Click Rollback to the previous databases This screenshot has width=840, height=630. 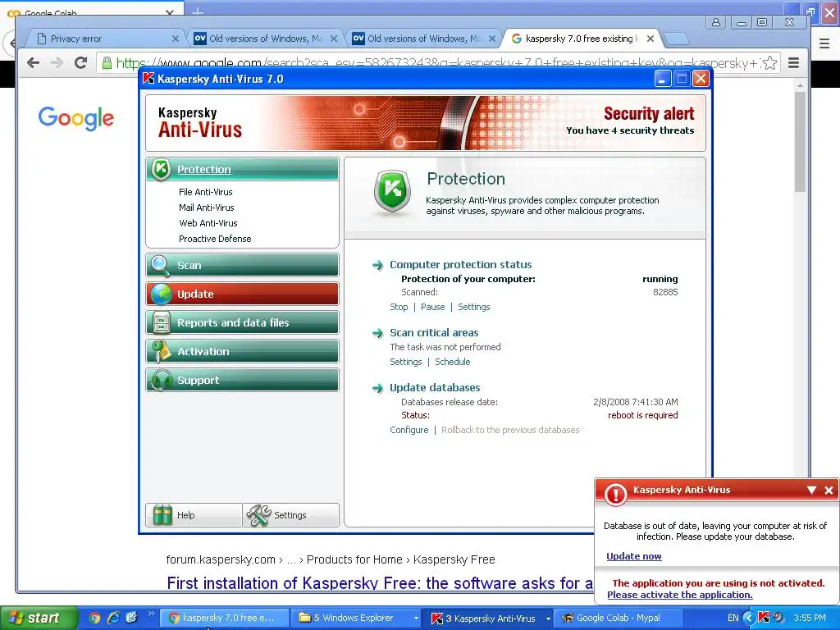[x=510, y=430]
